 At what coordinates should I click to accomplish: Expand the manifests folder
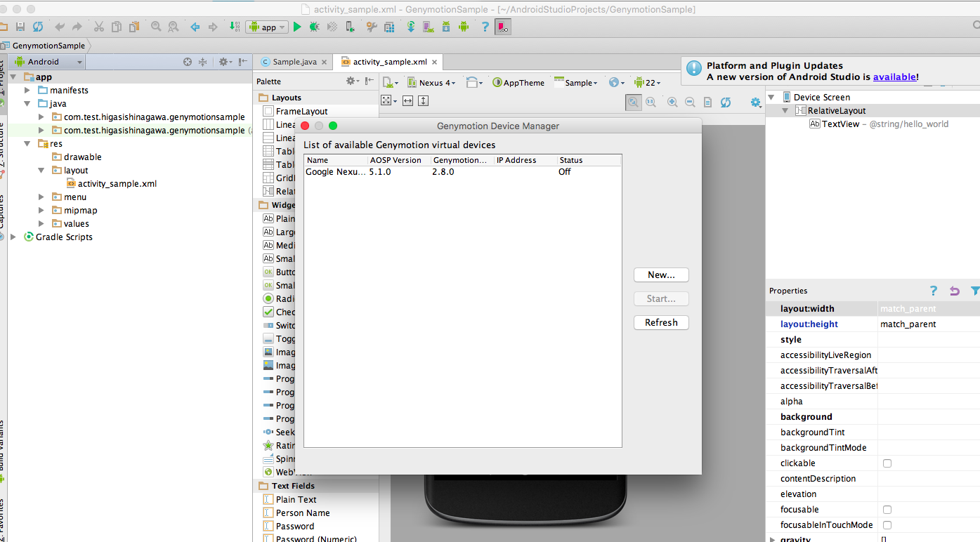tap(27, 91)
